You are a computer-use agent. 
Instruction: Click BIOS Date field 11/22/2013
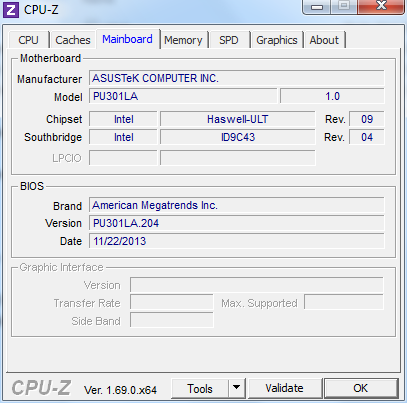point(237,241)
